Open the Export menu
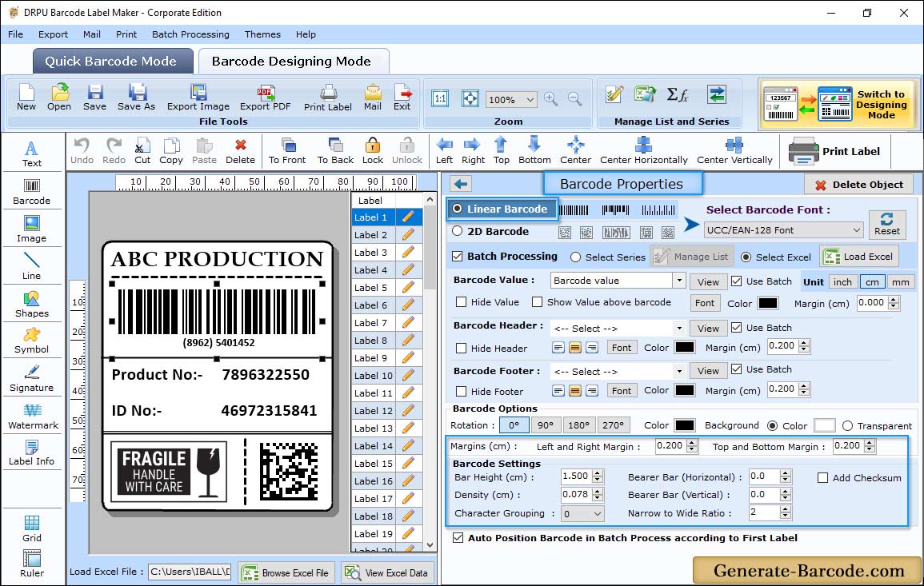 53,34
